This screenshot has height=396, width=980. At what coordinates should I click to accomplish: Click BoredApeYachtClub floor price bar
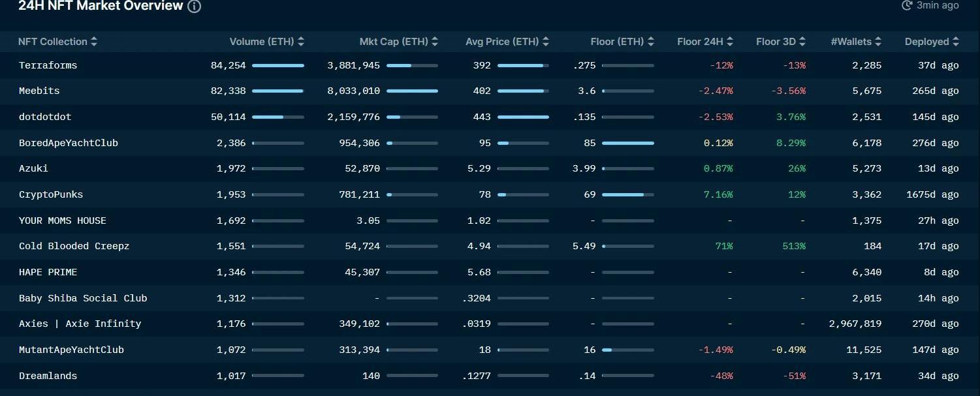coord(627,143)
